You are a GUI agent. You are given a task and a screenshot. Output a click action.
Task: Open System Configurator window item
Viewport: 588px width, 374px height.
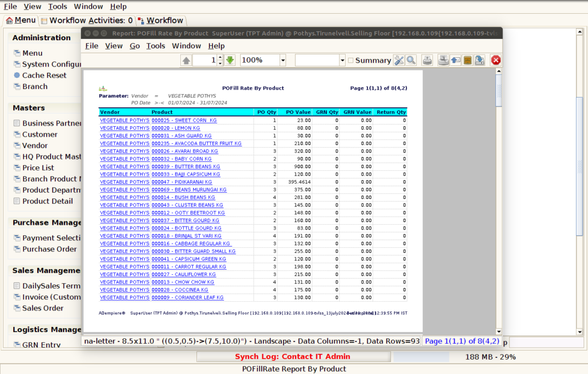click(47, 64)
